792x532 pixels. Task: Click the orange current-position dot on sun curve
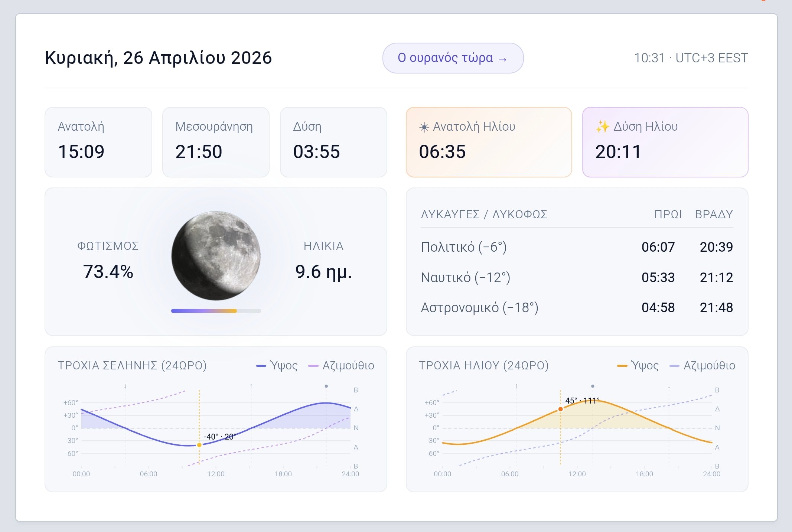(561, 409)
